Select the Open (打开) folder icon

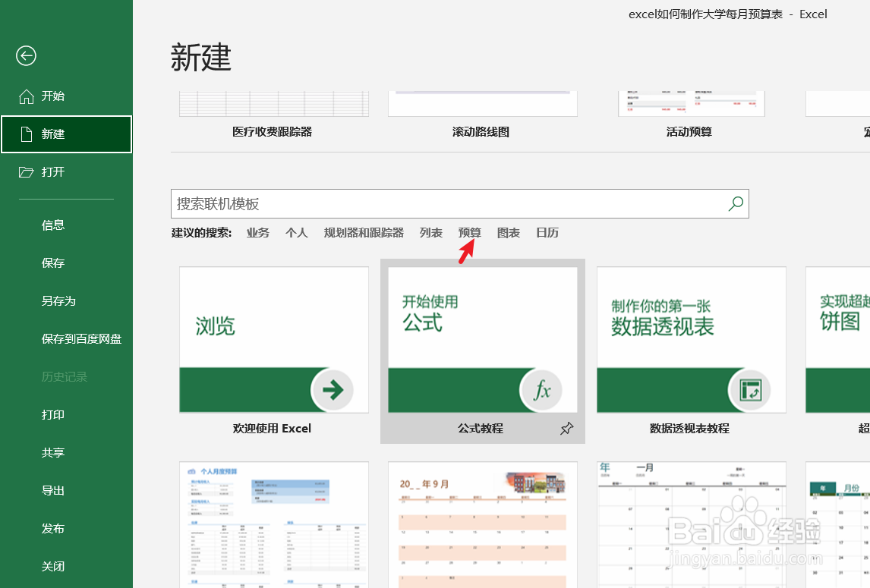(27, 172)
